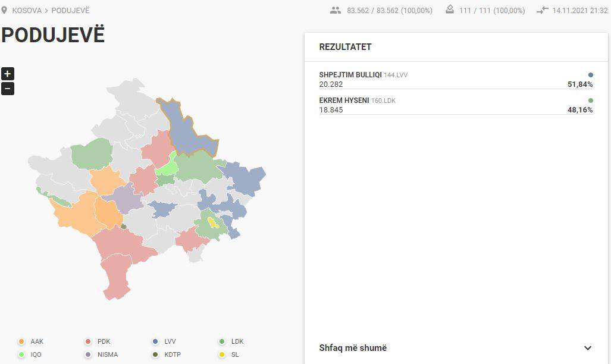Expand results with the Shfaq më shumë chevron

[x=588, y=348]
